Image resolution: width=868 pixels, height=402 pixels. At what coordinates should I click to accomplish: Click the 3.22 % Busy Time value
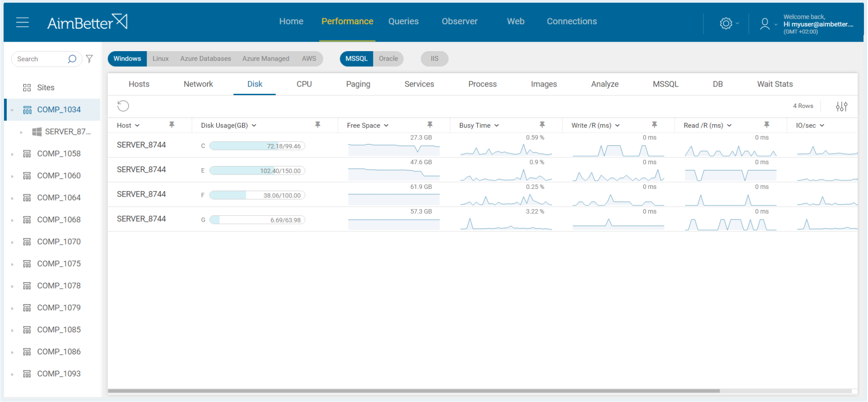535,211
